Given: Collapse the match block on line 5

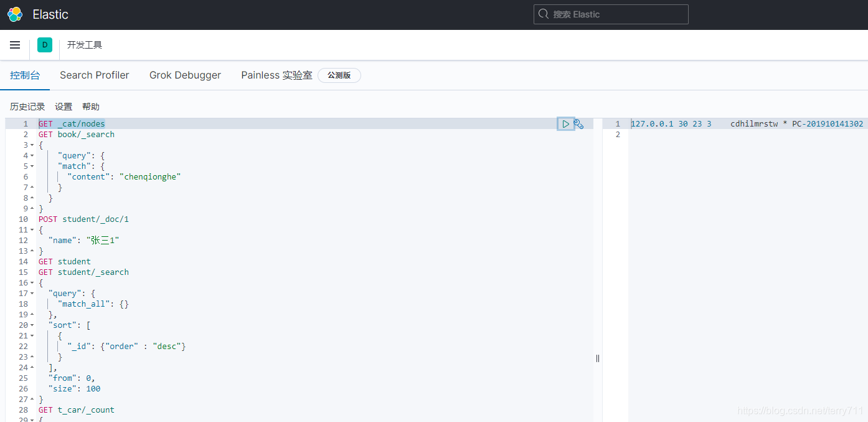Looking at the screenshot, I should (32, 166).
